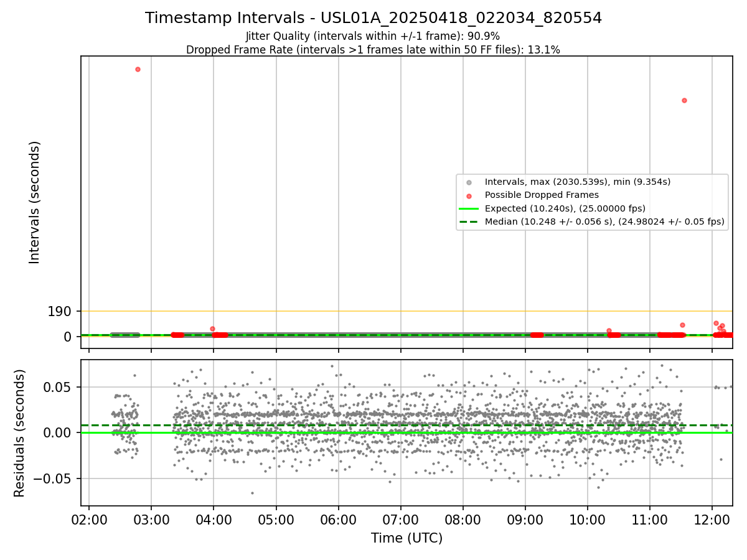Click the '0' tick on the intervals axis
This screenshot has height=560, width=747.
tap(68, 337)
